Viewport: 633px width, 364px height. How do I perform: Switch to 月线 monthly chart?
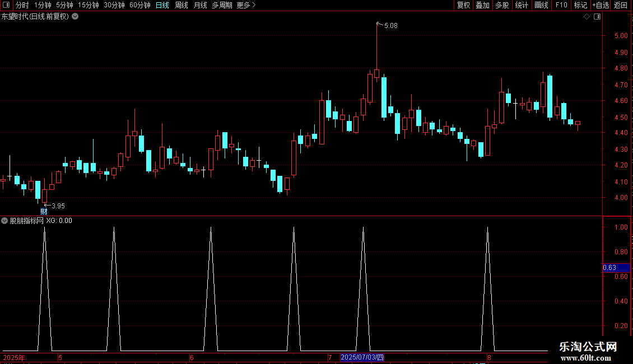[x=200, y=5]
